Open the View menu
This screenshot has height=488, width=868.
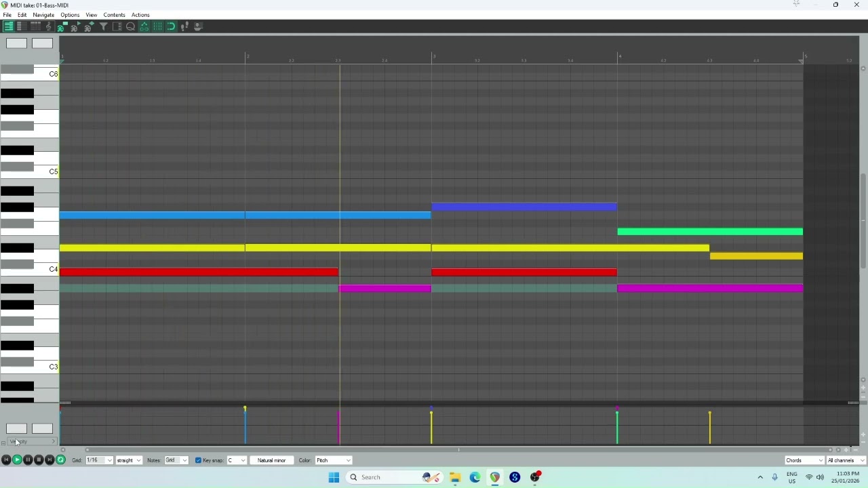click(91, 15)
